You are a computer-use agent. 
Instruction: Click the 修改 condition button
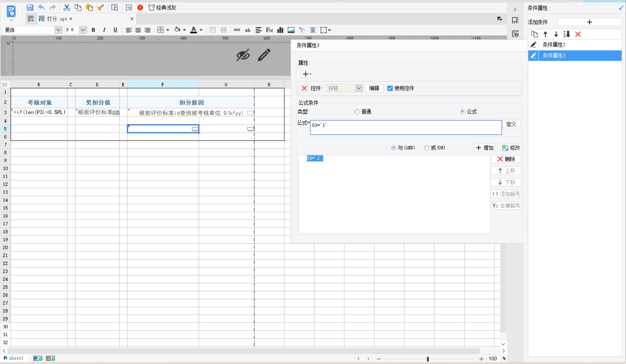pos(511,148)
